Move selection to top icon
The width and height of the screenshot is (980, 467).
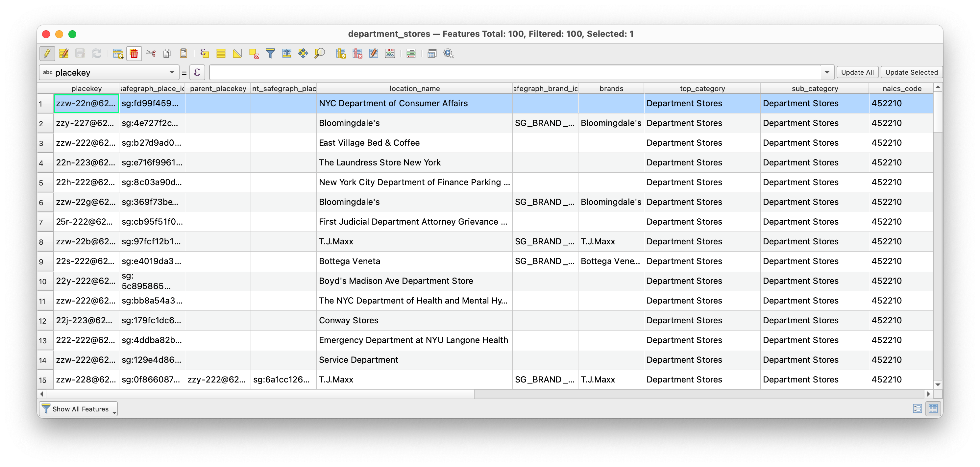287,53
